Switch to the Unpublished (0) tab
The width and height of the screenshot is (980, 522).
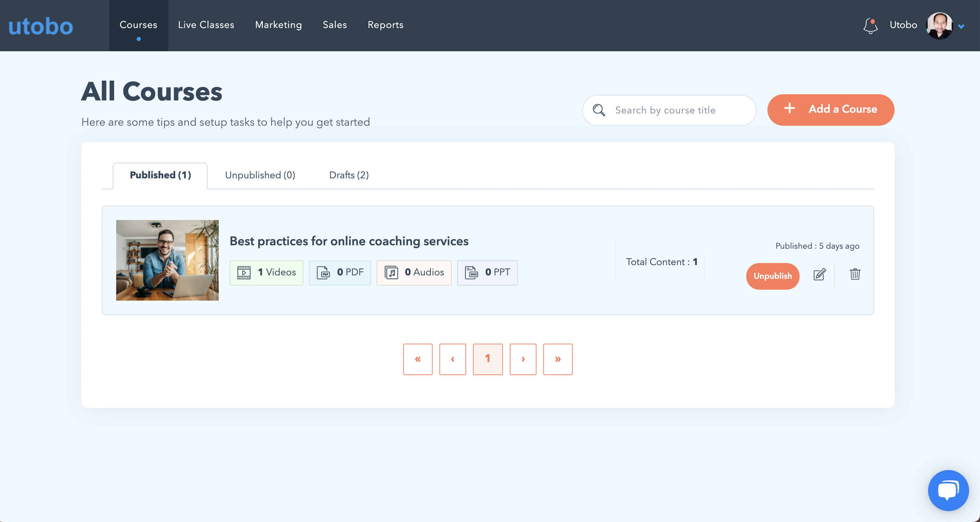pos(260,175)
